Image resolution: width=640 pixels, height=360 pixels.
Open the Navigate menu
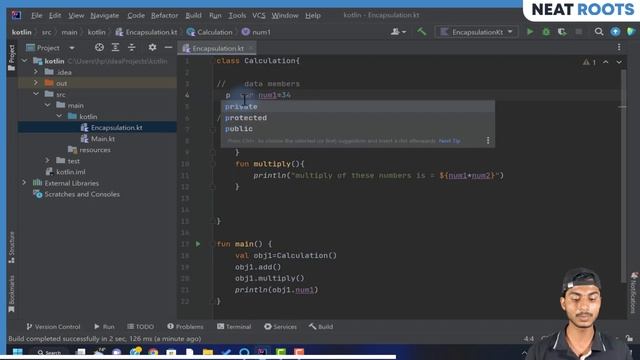click(104, 16)
